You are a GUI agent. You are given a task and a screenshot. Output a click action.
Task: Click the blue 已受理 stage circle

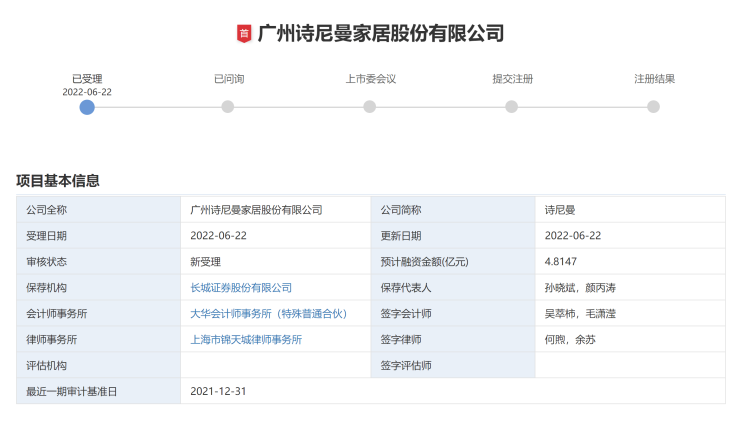click(x=87, y=107)
